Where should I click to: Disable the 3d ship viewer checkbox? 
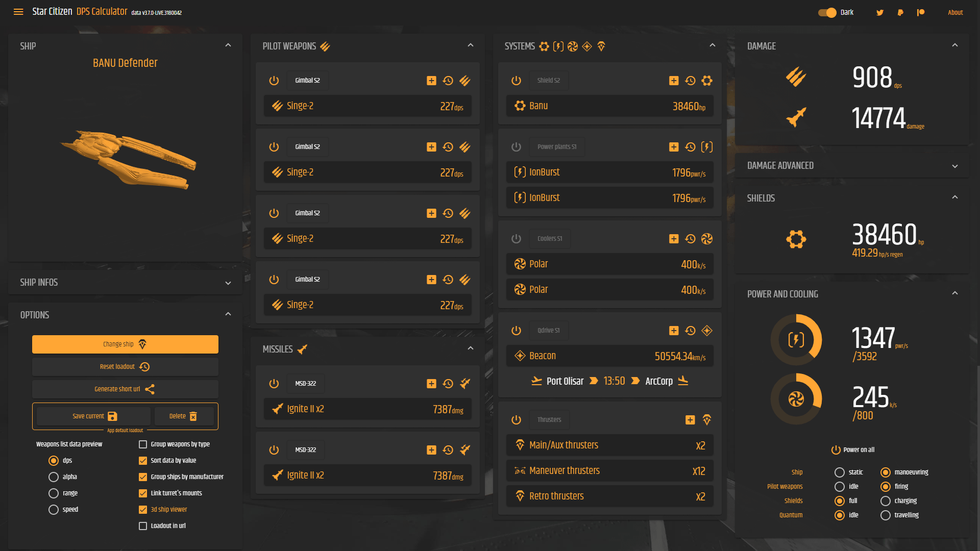(x=143, y=510)
